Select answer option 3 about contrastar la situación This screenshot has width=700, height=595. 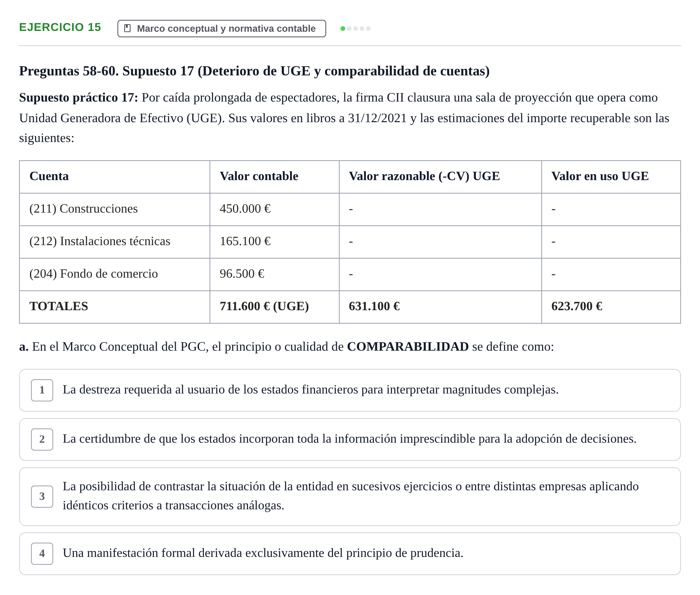[x=350, y=497]
